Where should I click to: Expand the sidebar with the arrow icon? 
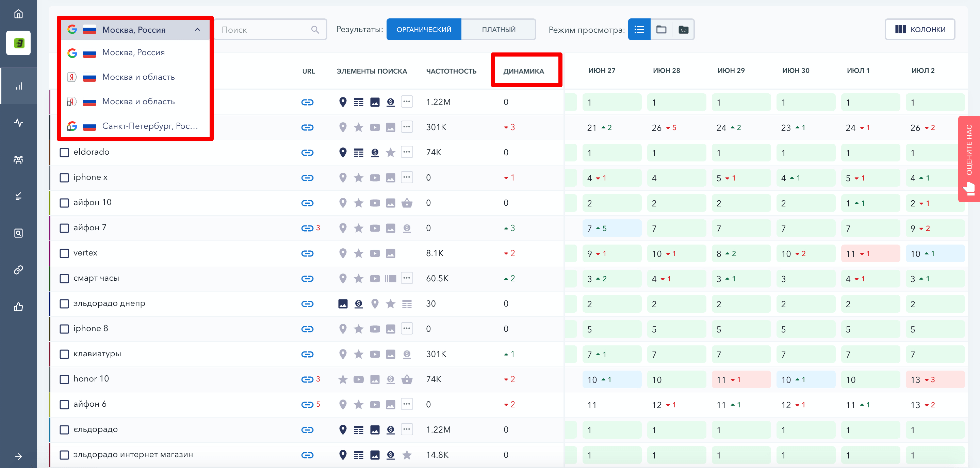tap(18, 456)
